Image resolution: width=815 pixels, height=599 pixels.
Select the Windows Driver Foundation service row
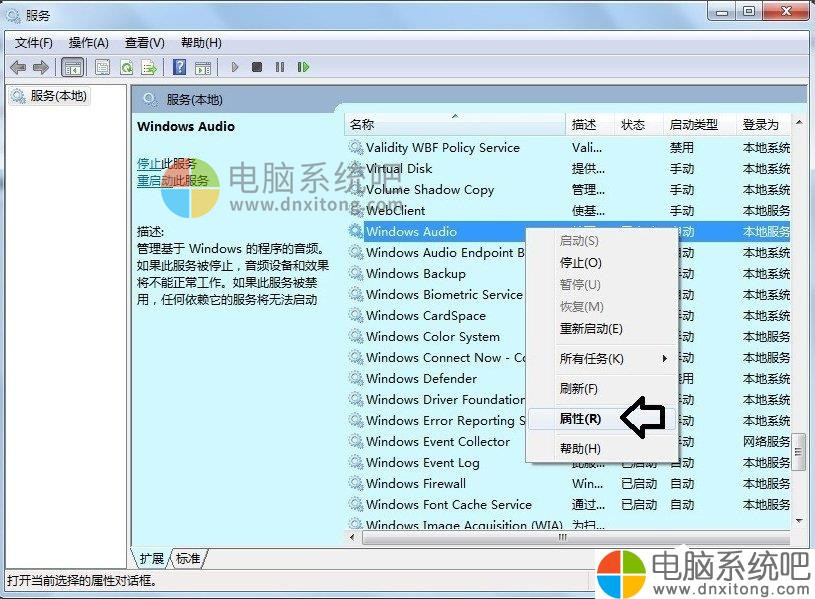click(569, 399)
